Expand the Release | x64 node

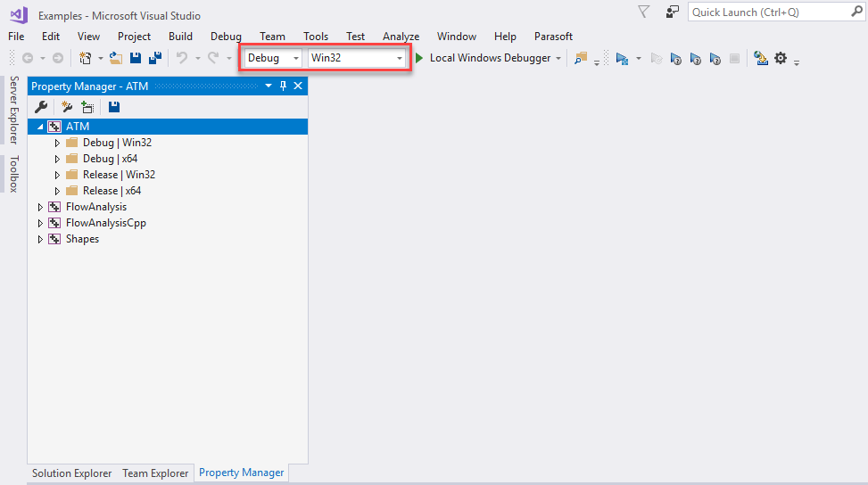tap(57, 191)
